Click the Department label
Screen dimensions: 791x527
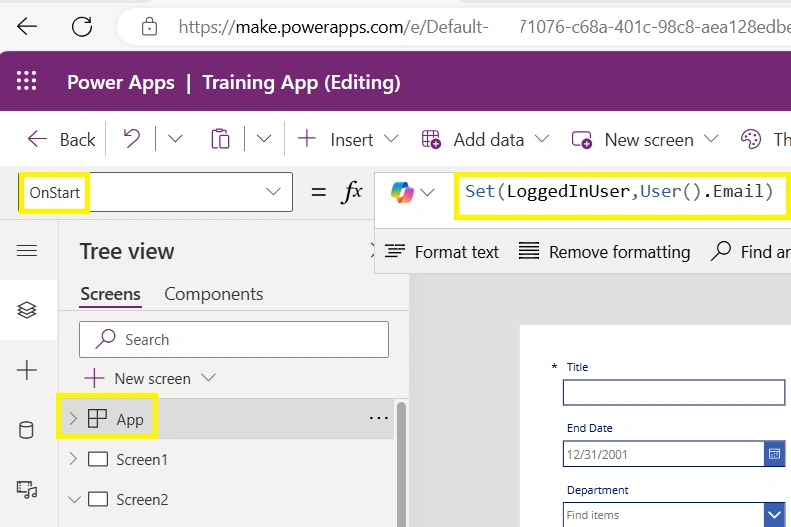click(597, 490)
